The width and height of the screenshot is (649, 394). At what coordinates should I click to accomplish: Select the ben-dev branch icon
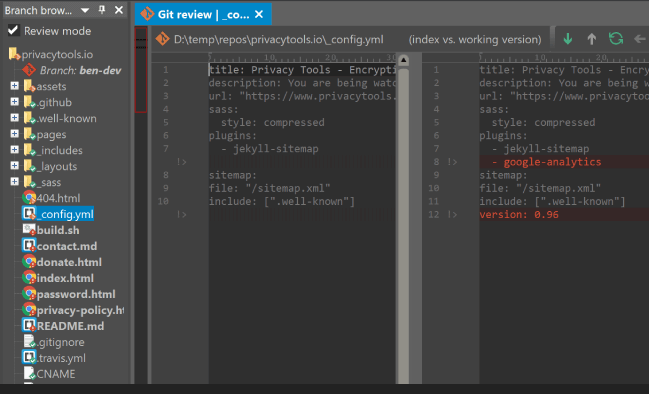(x=29, y=70)
